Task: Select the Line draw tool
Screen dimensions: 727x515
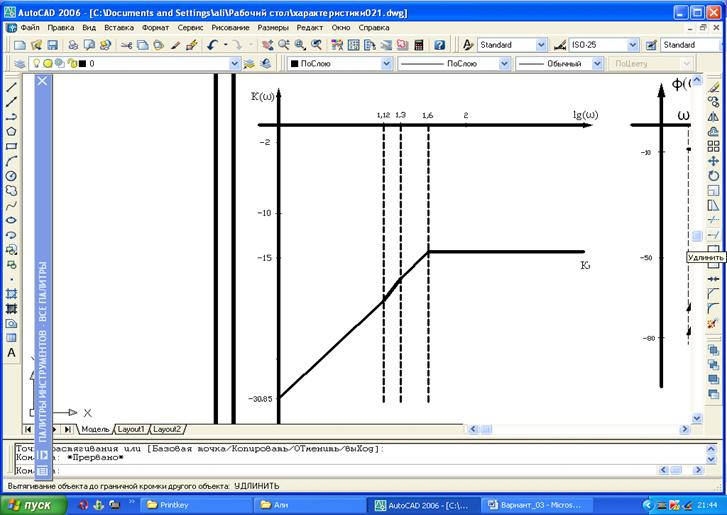Action: point(11,87)
